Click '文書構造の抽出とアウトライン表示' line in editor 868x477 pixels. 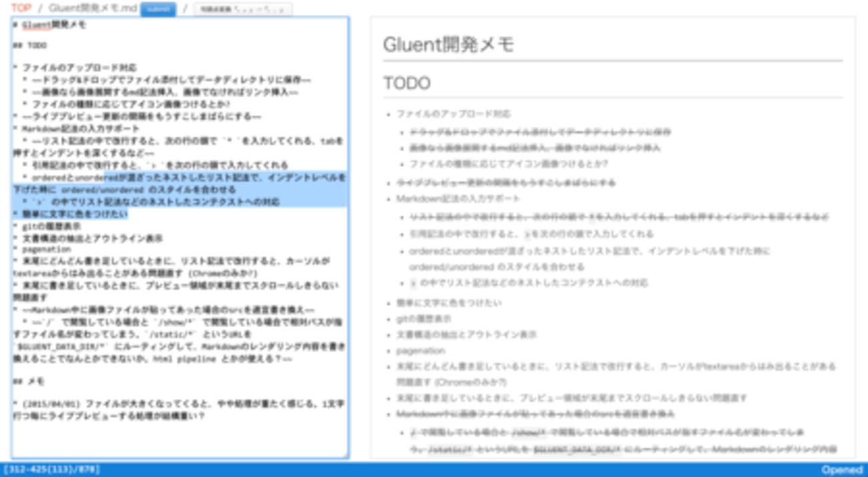(87, 238)
